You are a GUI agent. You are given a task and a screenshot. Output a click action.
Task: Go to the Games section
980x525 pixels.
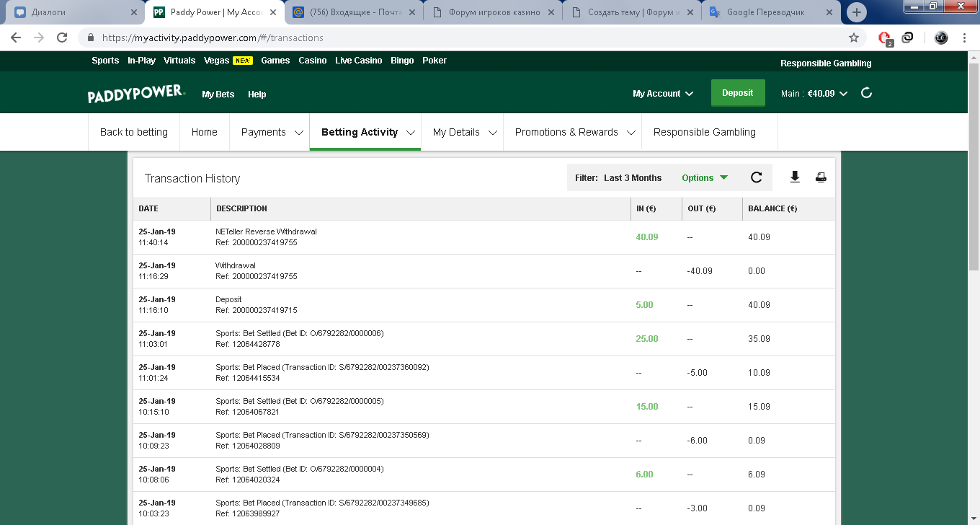click(275, 61)
